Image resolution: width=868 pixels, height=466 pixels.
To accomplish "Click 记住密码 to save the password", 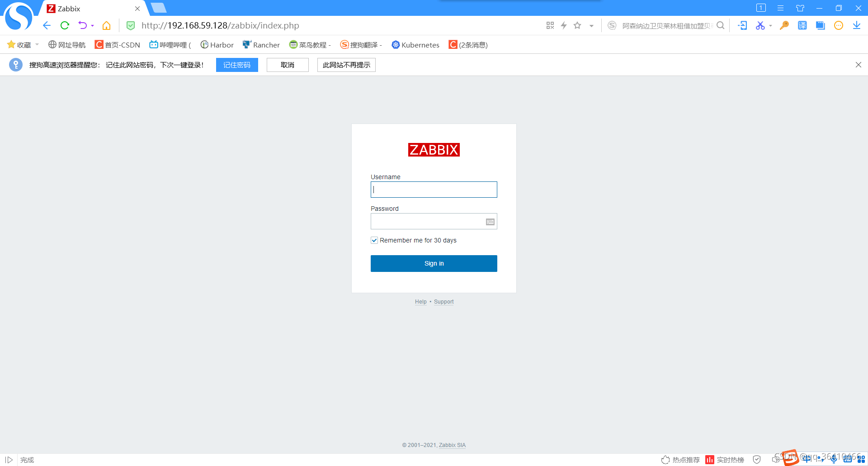I will [237, 65].
